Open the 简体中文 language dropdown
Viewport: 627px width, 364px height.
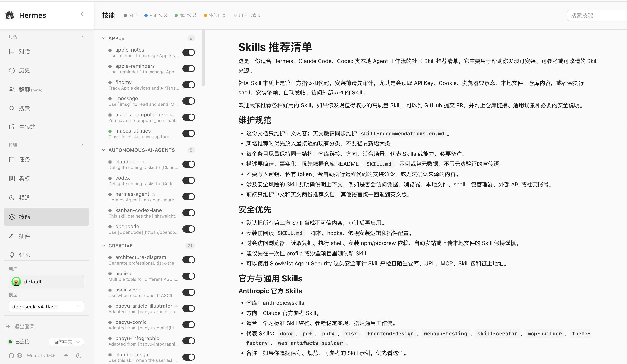pyautogui.click(x=66, y=342)
